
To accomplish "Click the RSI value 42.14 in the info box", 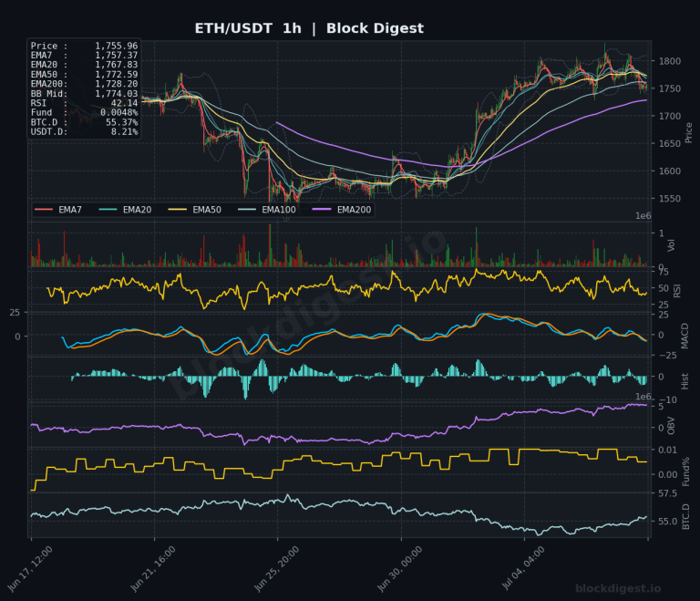I will pyautogui.click(x=124, y=103).
